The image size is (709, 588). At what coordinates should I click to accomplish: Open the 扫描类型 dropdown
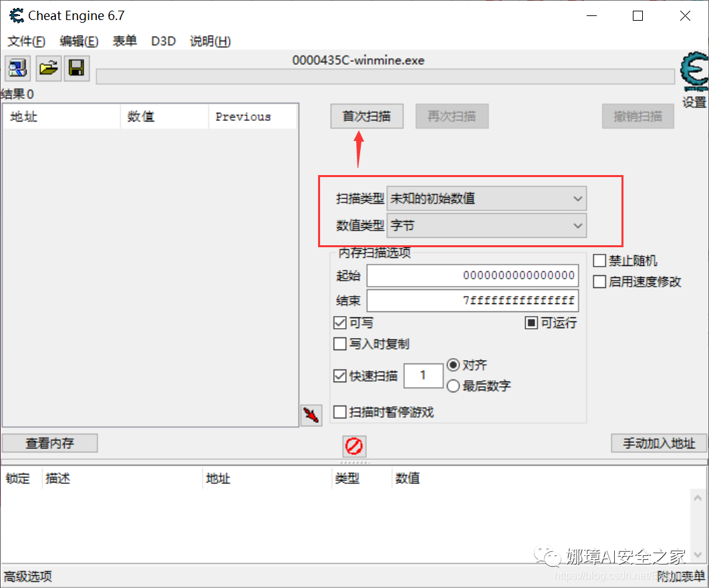(x=486, y=198)
